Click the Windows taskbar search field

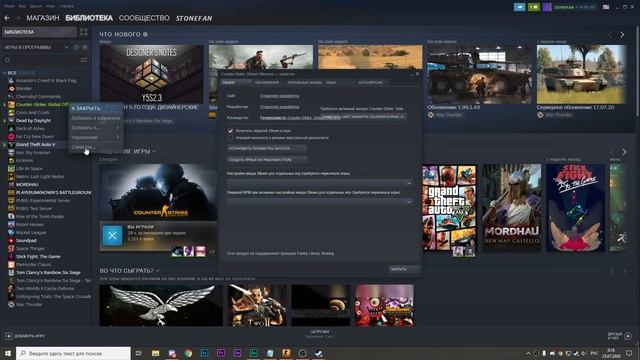pyautogui.click(x=73, y=353)
